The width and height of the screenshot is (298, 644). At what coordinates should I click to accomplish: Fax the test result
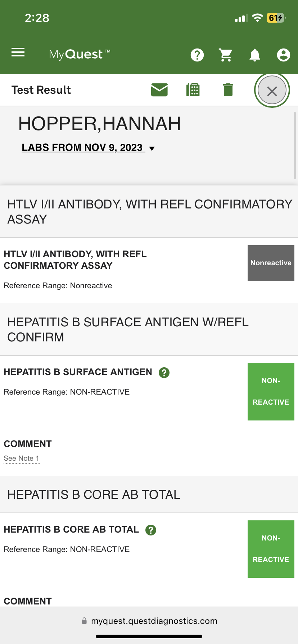(193, 90)
